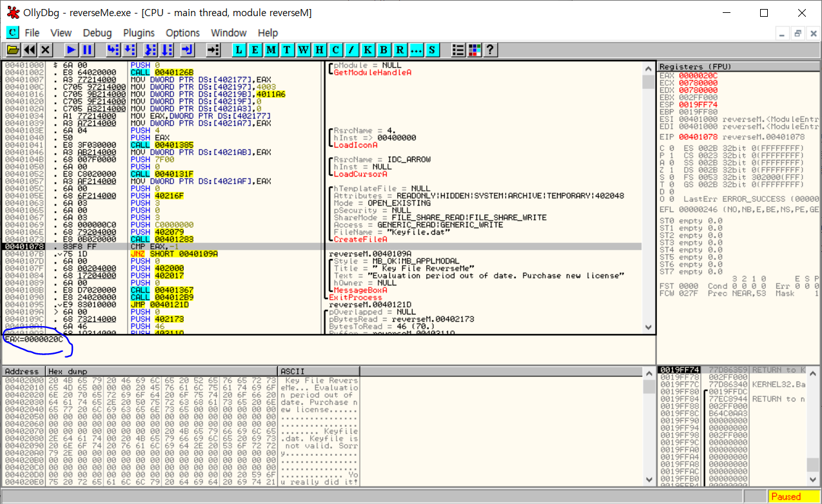Screen dimensions: 822x504
Task: Click Execute till return toolbar icon
Action: [x=188, y=50]
